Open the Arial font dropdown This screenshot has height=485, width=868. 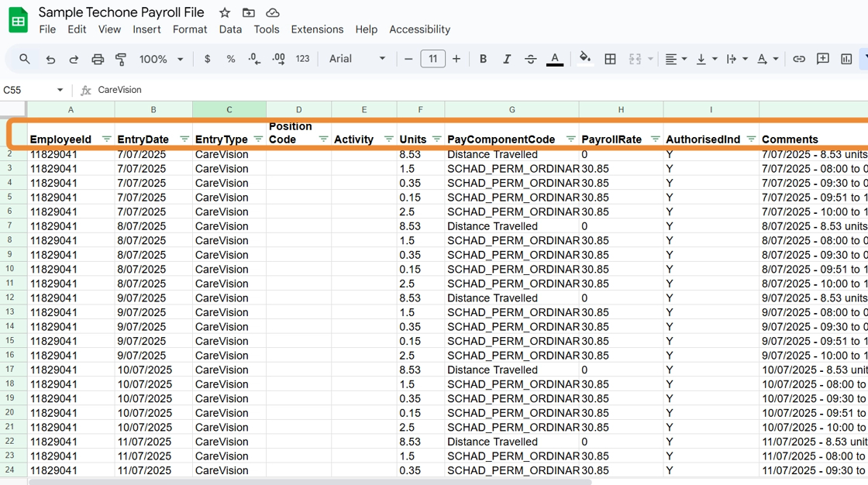357,59
